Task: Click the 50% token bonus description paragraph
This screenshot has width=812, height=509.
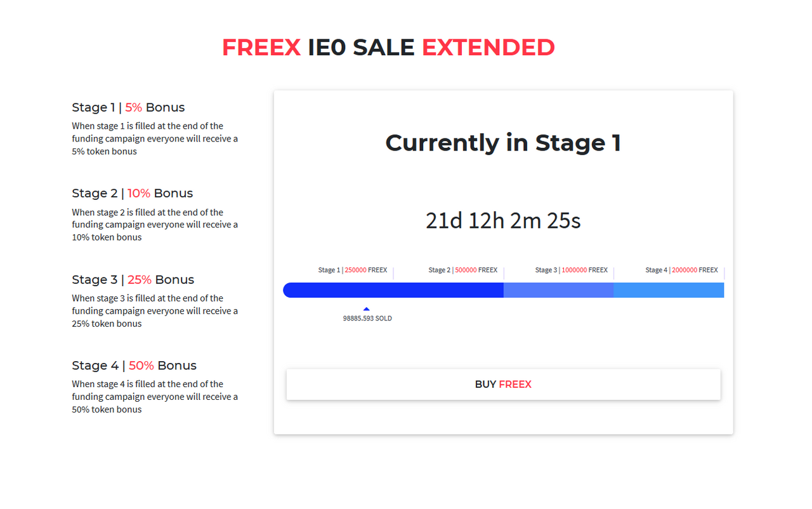Action: 155,397
